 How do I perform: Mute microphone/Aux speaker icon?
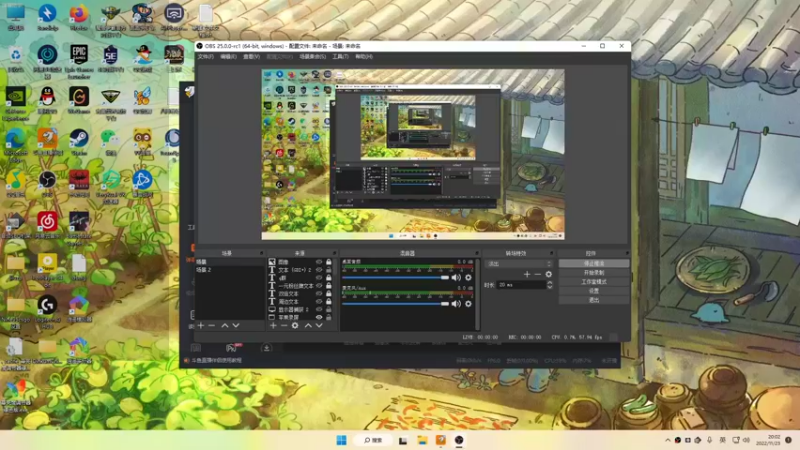[456, 304]
